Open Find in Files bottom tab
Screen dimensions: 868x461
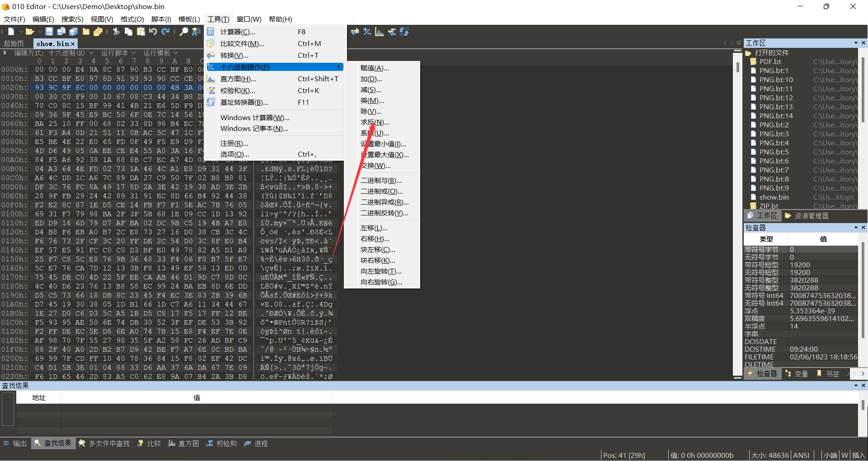[104, 443]
